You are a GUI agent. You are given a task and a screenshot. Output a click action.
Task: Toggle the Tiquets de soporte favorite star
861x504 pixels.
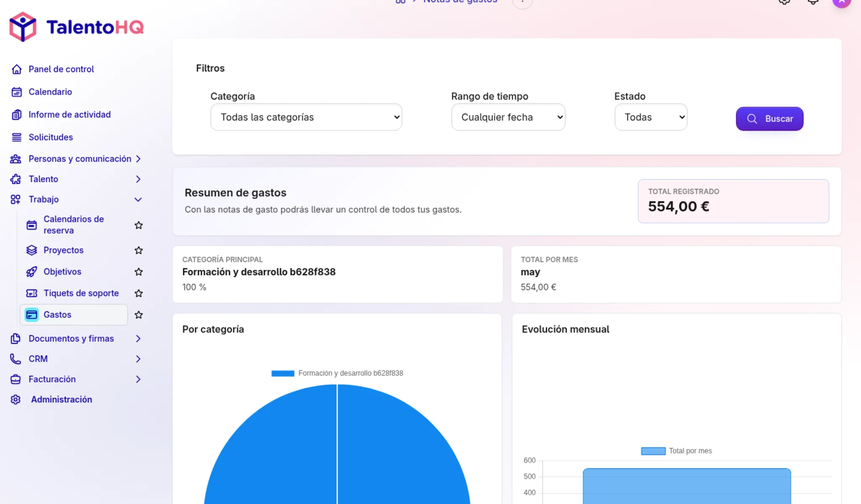click(139, 293)
